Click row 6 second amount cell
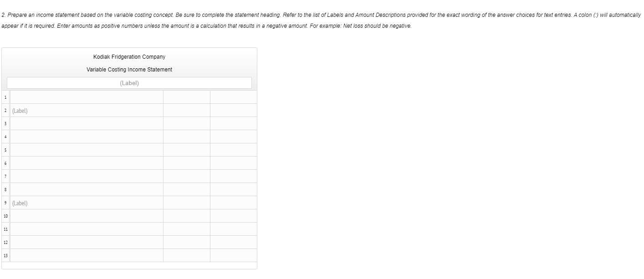Image resolution: width=644 pixels, height=279 pixels. (234, 163)
